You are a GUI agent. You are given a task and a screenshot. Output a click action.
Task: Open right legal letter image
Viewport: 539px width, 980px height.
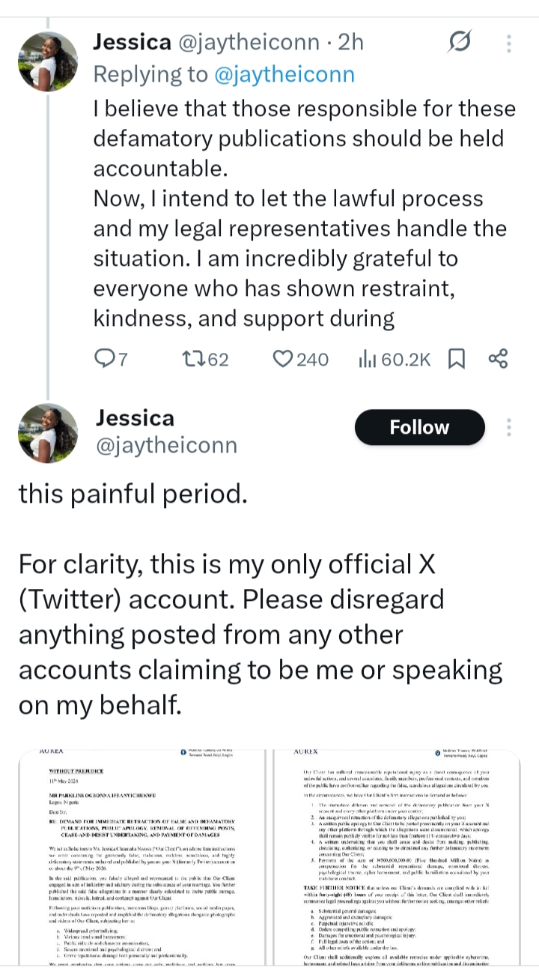pos(396,864)
